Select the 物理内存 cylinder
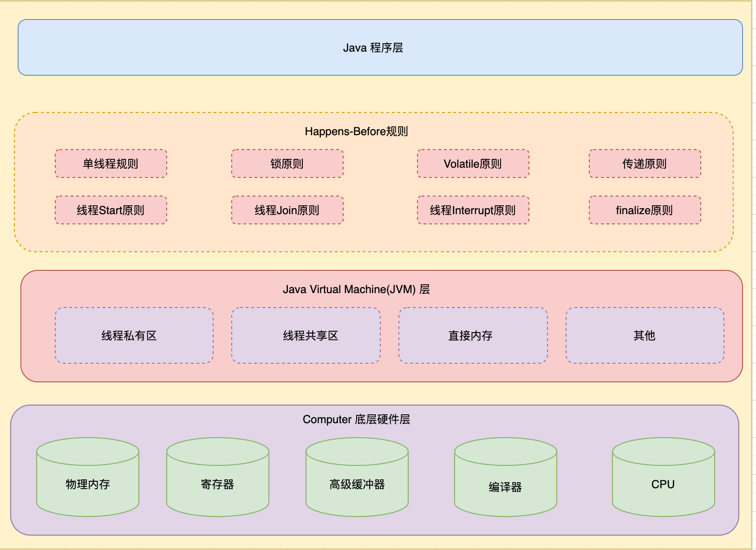The width and height of the screenshot is (756, 550). pos(88,477)
